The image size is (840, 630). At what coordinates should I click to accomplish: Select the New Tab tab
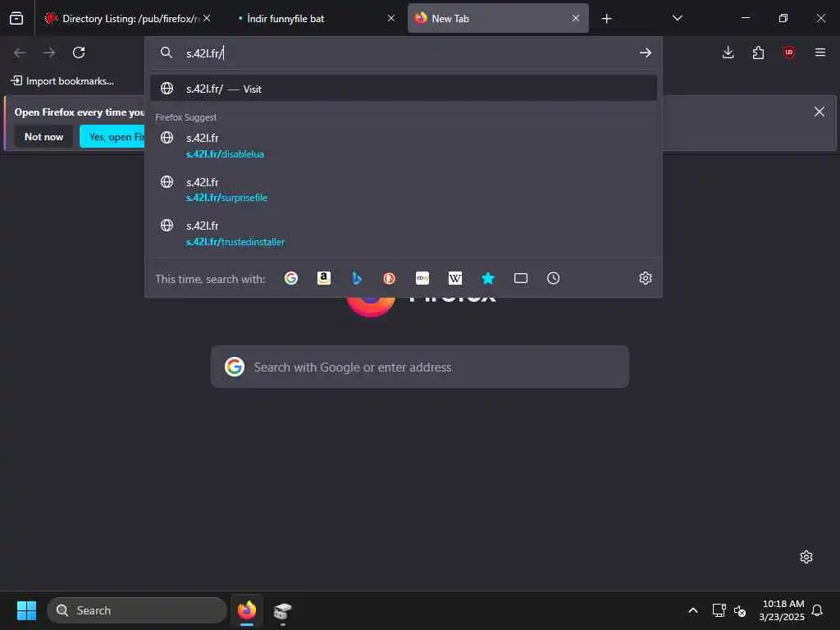click(498, 19)
